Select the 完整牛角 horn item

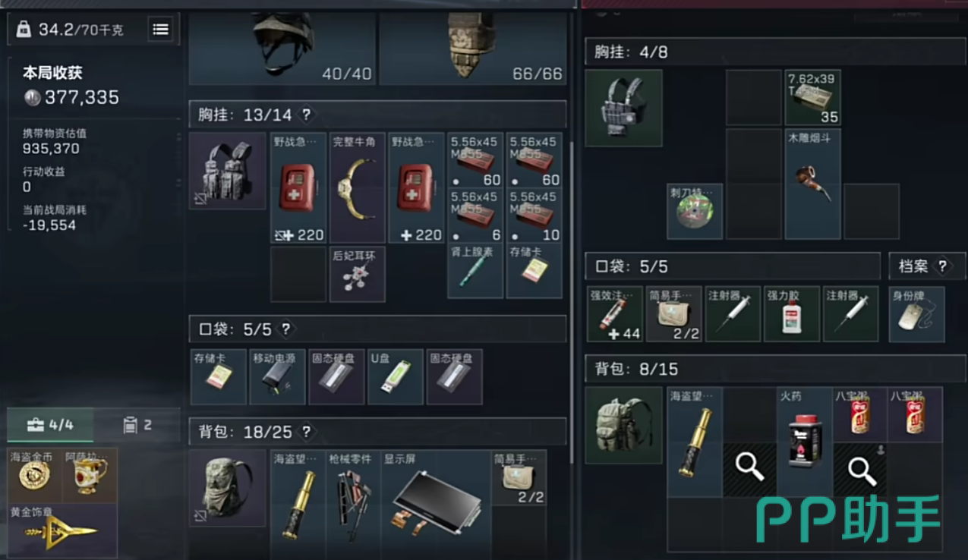(x=358, y=188)
